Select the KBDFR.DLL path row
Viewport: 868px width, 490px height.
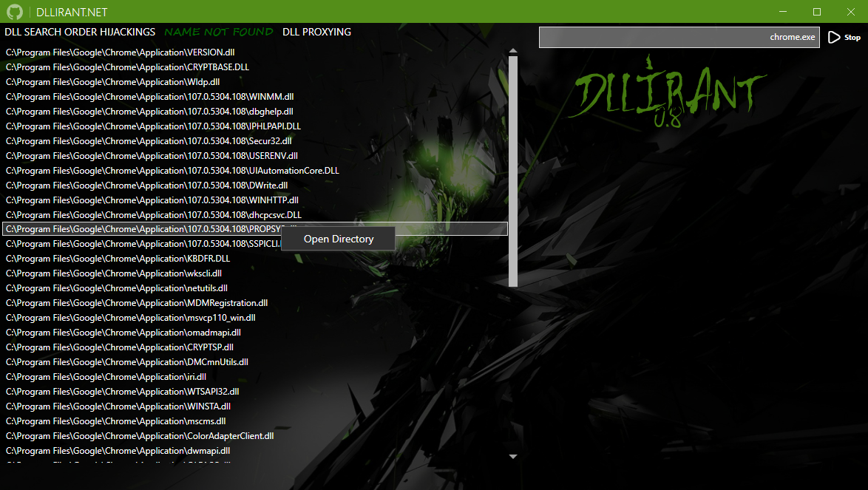(x=255, y=259)
